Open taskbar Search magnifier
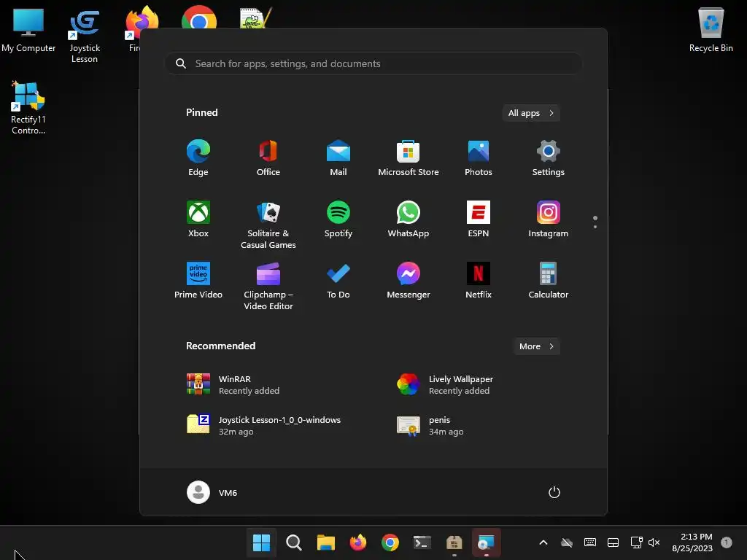Screen dimensions: 747x560 point(293,542)
